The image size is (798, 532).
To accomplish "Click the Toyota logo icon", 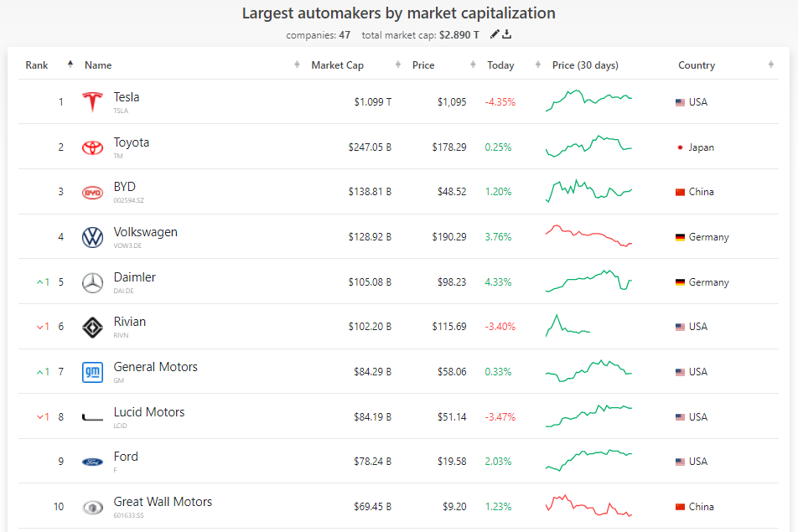I will [x=92, y=147].
